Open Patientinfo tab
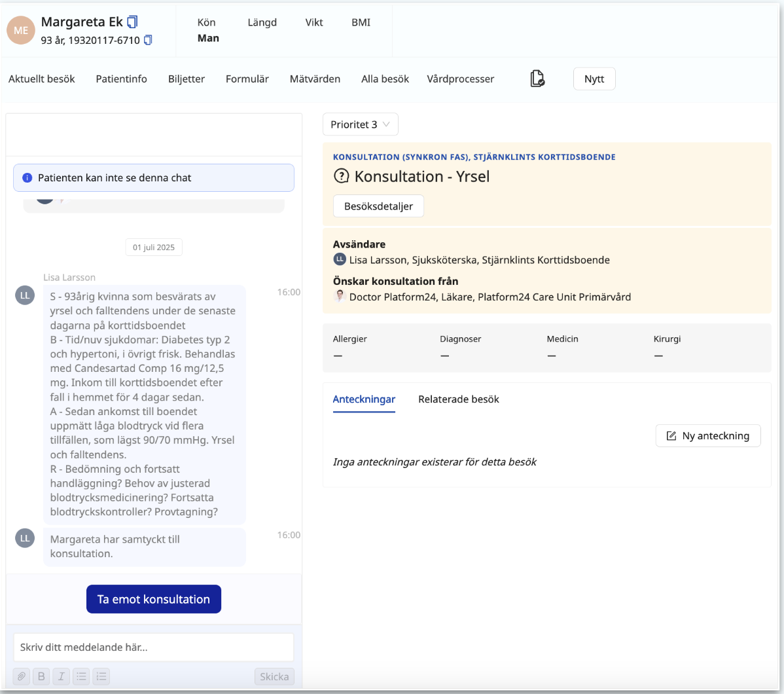 pos(122,79)
